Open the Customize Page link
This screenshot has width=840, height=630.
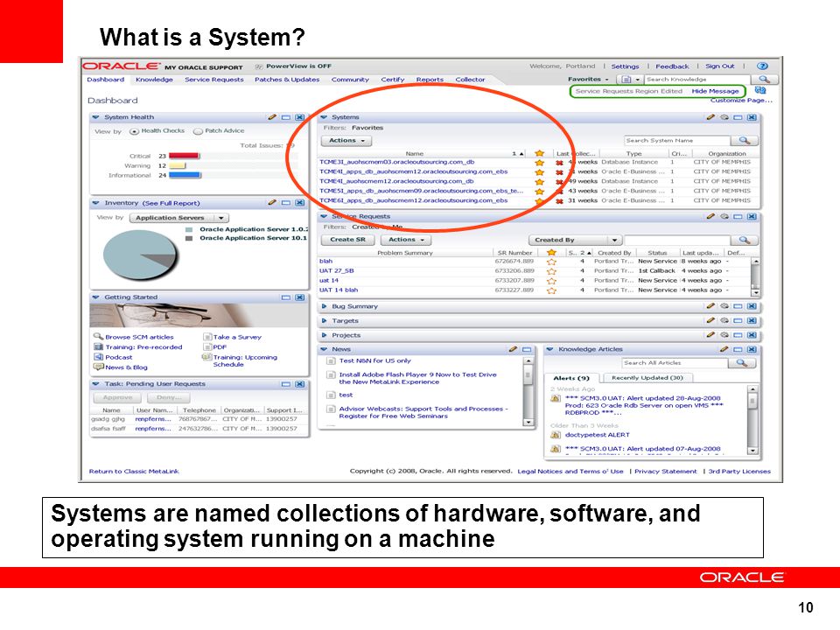(741, 100)
